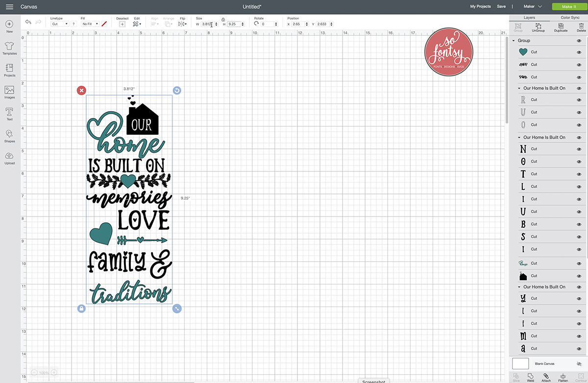Flatten the selected layers
588x383 pixels.
pyautogui.click(x=562, y=376)
